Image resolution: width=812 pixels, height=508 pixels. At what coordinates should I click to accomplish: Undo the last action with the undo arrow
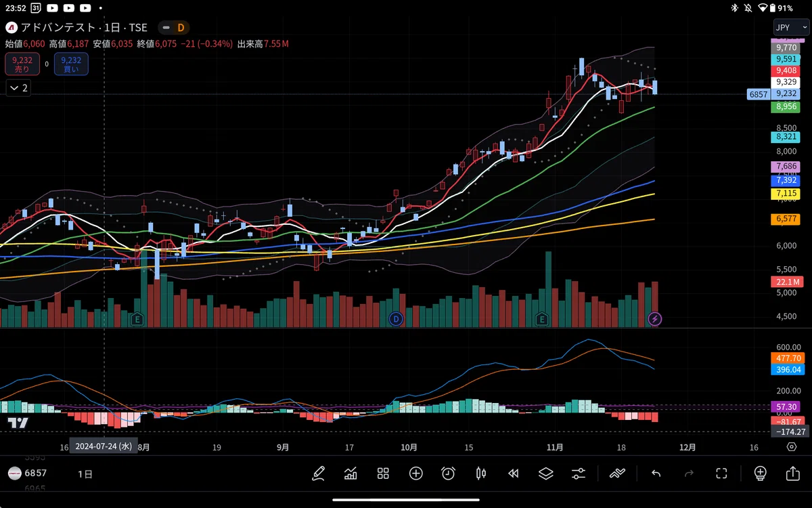point(656,473)
